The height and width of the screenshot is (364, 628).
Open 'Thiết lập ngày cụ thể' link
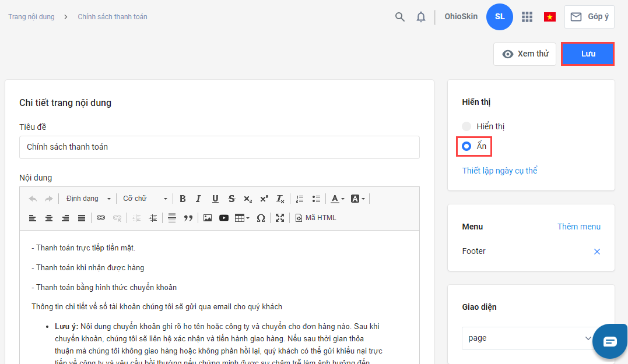pyautogui.click(x=500, y=171)
